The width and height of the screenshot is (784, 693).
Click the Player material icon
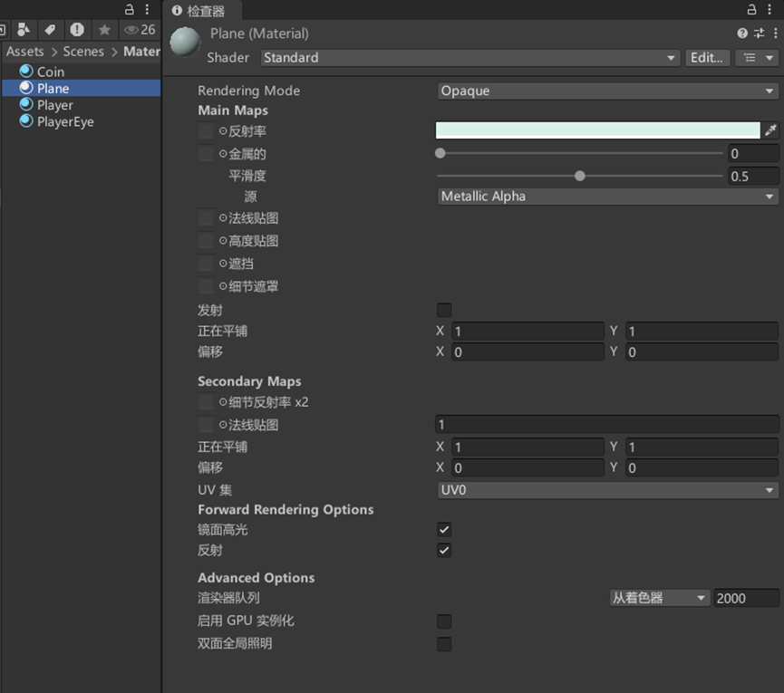[26, 104]
